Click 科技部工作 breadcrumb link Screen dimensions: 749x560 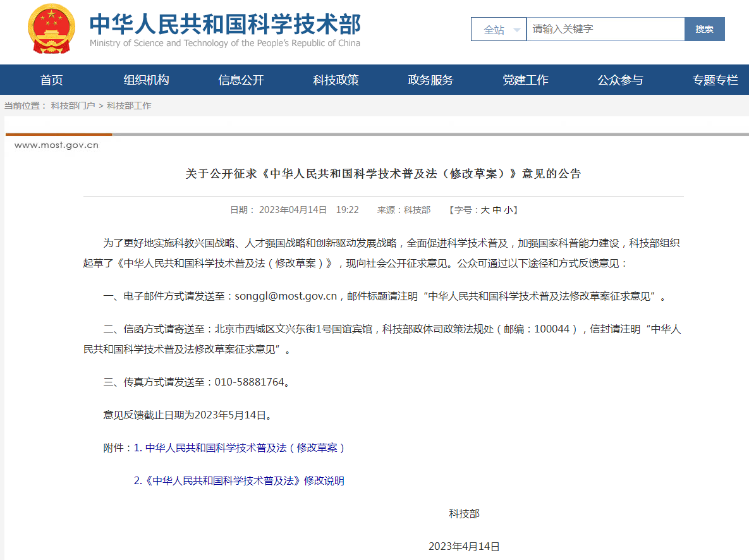click(129, 106)
